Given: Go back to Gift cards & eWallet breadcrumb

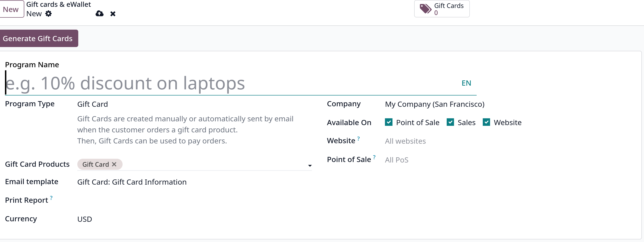Looking at the screenshot, I should [58, 4].
